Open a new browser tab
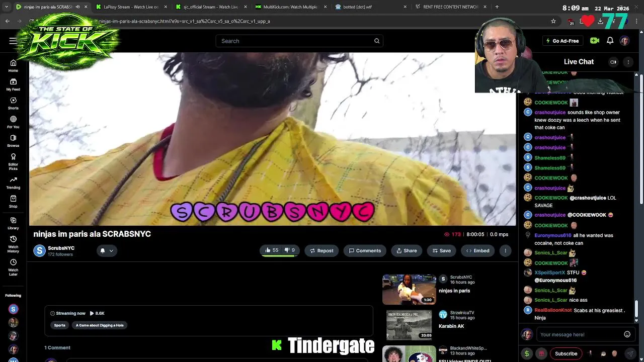 [x=497, y=7]
